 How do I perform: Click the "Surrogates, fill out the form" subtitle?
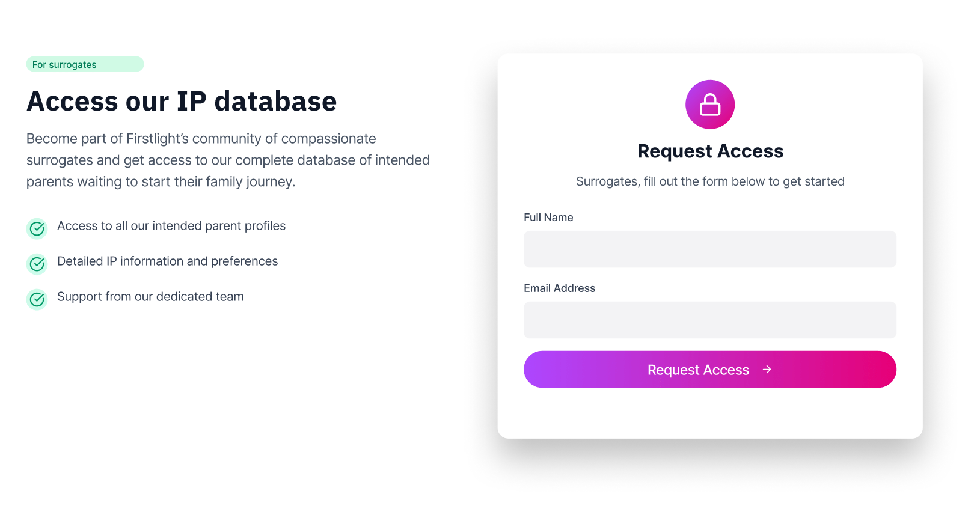coord(710,181)
